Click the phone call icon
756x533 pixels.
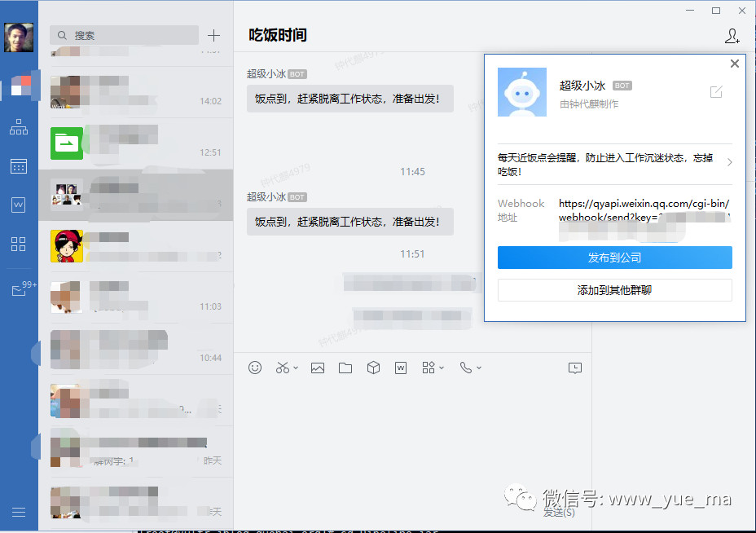(x=466, y=368)
